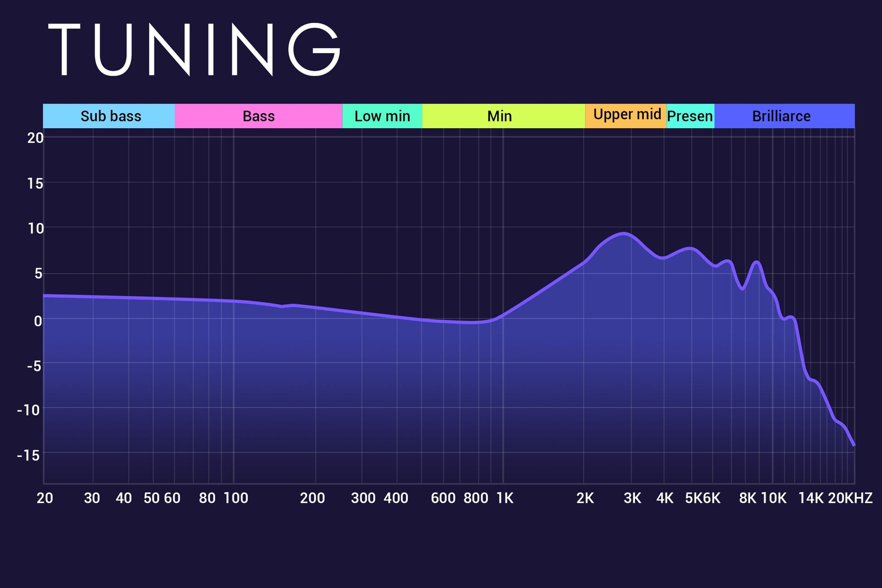The height and width of the screenshot is (588, 882).
Task: Click the Low min band label
Action: pos(382,116)
